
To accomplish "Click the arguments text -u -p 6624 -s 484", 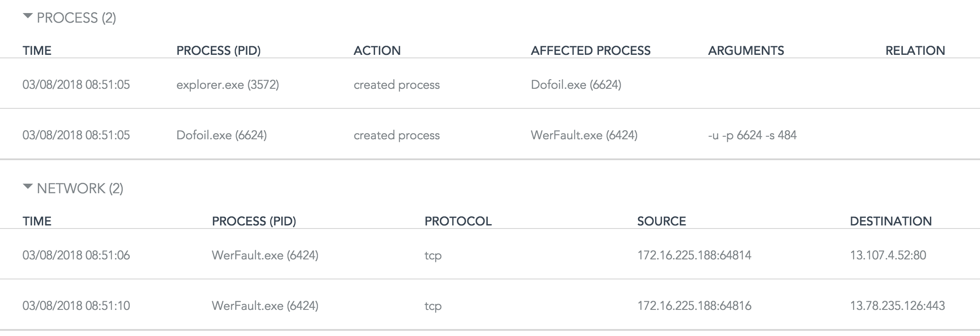I will [x=752, y=135].
